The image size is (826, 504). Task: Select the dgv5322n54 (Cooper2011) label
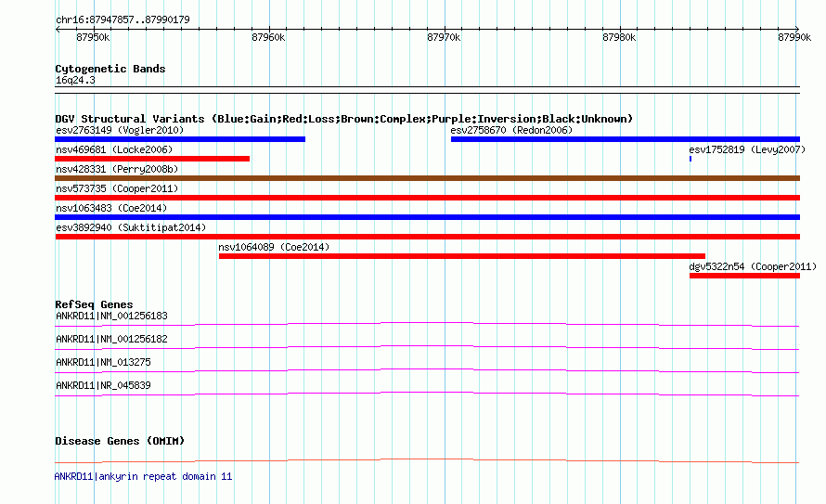click(753, 266)
